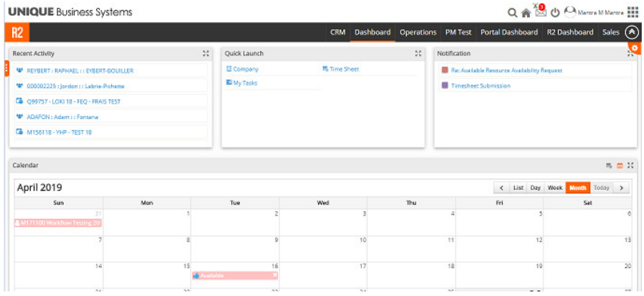The height and width of the screenshot is (296, 644).
Task: Open Re: Available Resource Availability Request notification
Action: [x=506, y=70]
